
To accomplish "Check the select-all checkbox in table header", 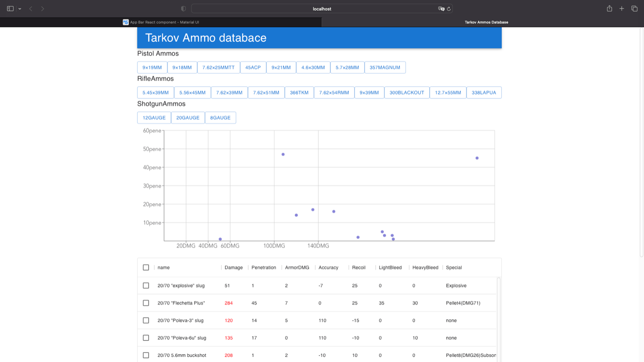I will [x=146, y=267].
